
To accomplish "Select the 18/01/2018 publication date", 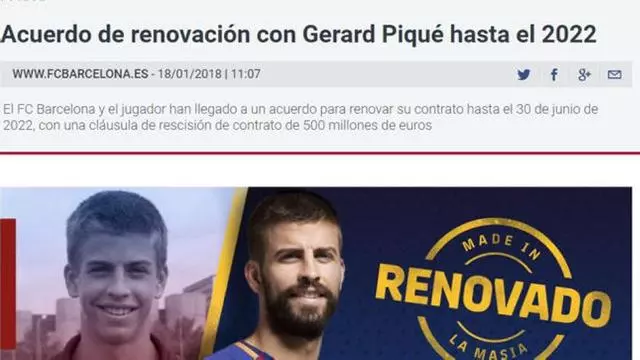I will coord(190,74).
